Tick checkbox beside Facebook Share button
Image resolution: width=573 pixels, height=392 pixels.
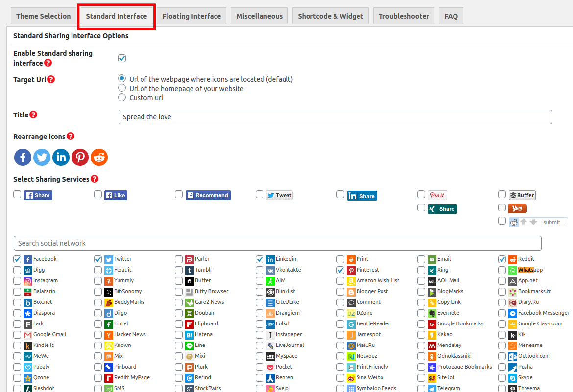pyautogui.click(x=17, y=194)
